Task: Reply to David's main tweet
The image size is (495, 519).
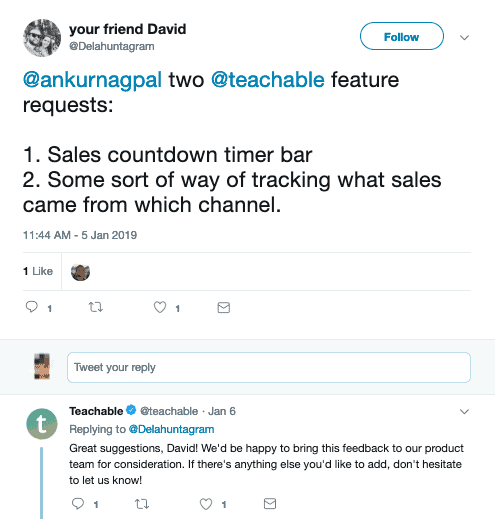Action: [x=32, y=306]
